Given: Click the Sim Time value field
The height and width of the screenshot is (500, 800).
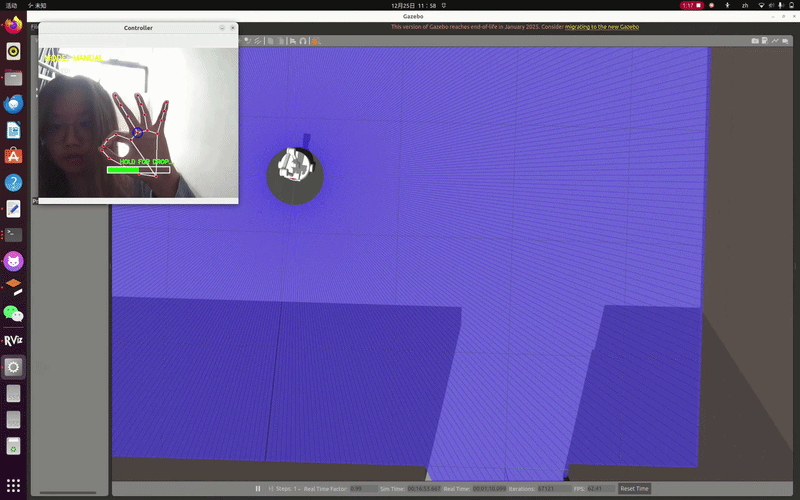Looking at the screenshot, I should click(x=424, y=488).
